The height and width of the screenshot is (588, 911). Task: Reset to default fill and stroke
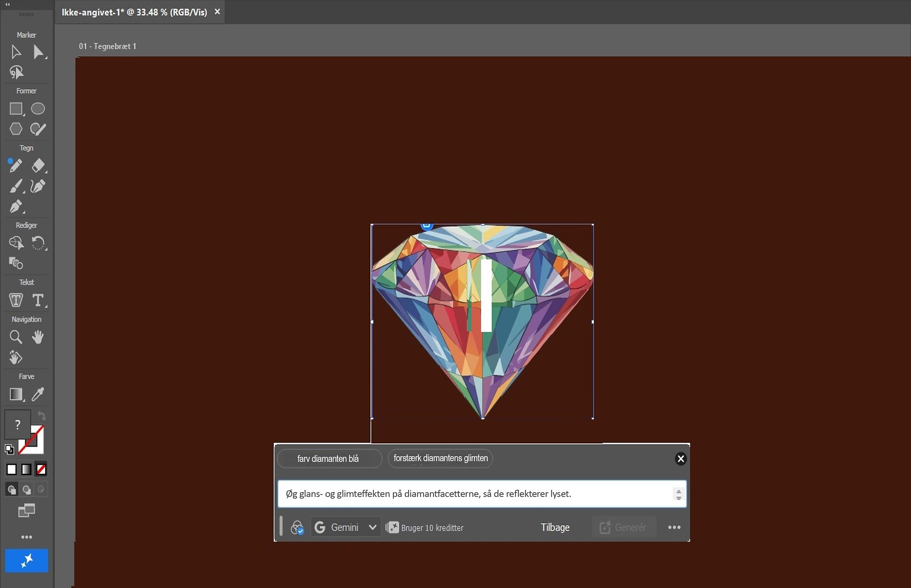coord(9,449)
